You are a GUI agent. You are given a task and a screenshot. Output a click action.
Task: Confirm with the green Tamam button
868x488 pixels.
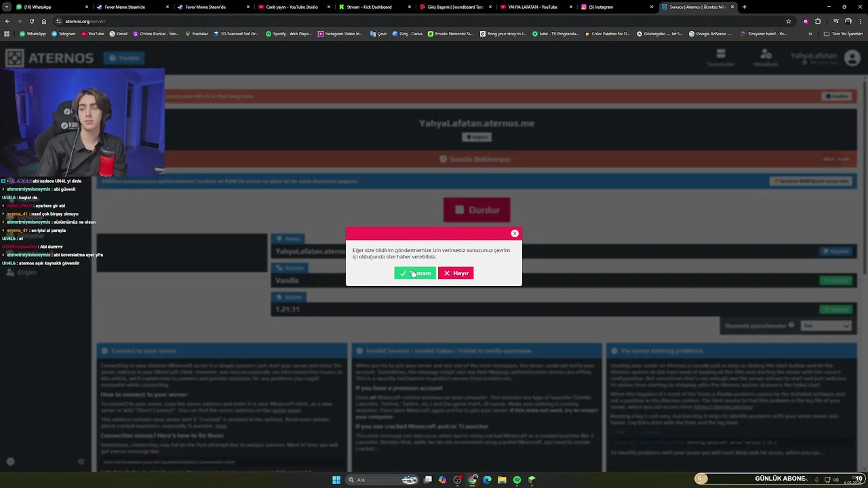click(x=414, y=273)
